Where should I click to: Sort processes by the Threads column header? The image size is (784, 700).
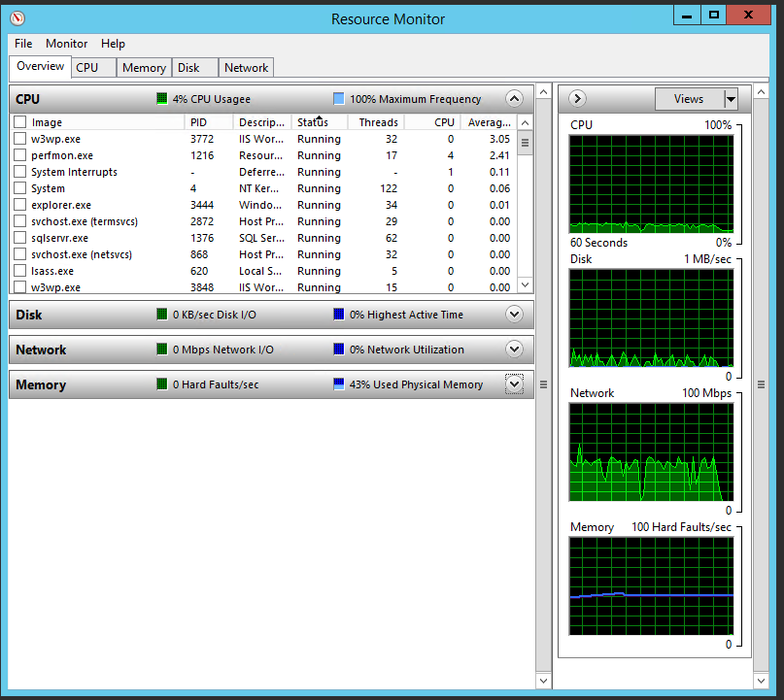point(378,122)
